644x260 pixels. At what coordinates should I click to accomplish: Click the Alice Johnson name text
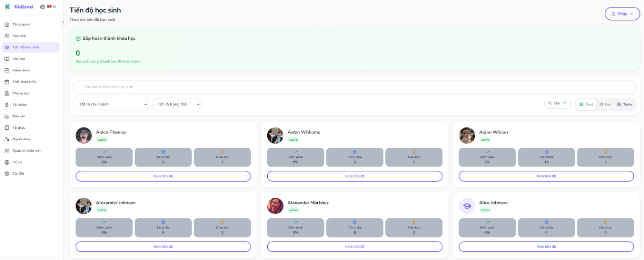click(x=493, y=203)
